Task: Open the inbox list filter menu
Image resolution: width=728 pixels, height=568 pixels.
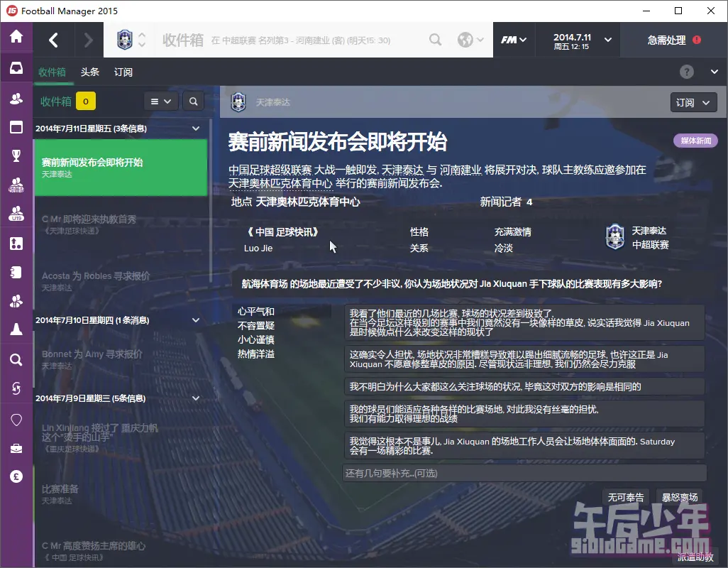Action: tap(160, 102)
